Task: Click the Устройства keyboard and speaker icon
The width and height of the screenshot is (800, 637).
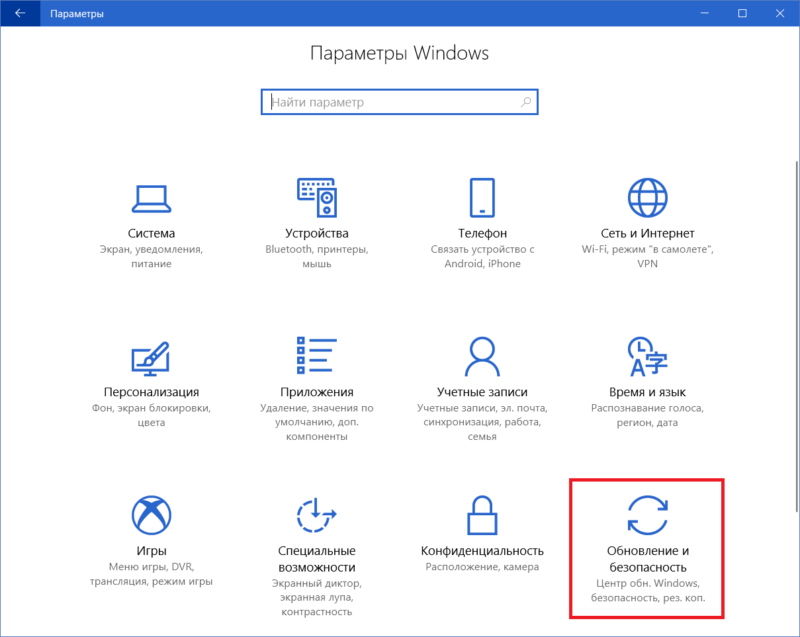Action: point(317,197)
